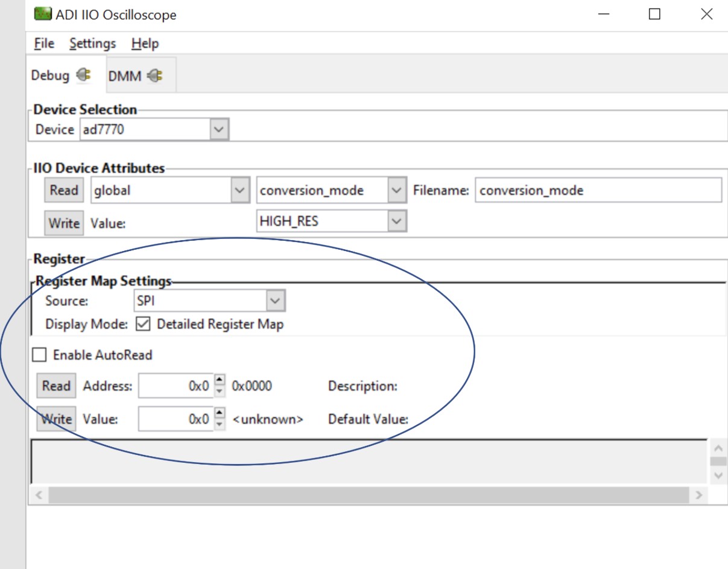The height and width of the screenshot is (569, 728).
Task: Click the plug icon on Debug tab
Action: pyautogui.click(x=84, y=75)
